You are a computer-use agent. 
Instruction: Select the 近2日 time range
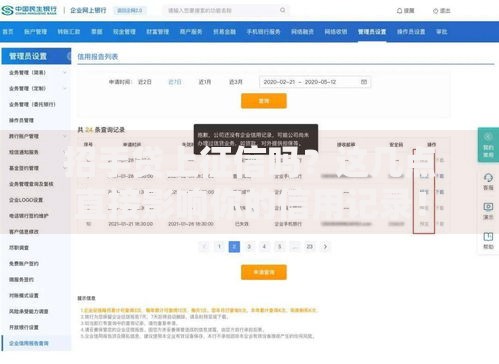(x=145, y=82)
